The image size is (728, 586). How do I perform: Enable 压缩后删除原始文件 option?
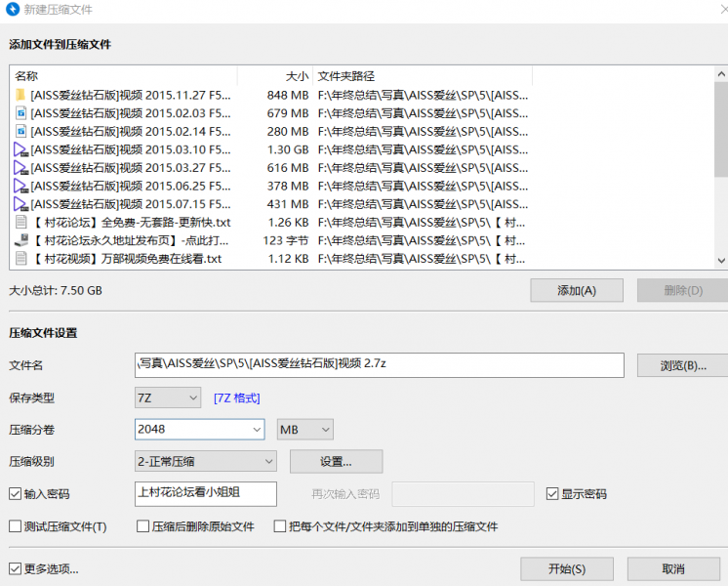click(142, 526)
